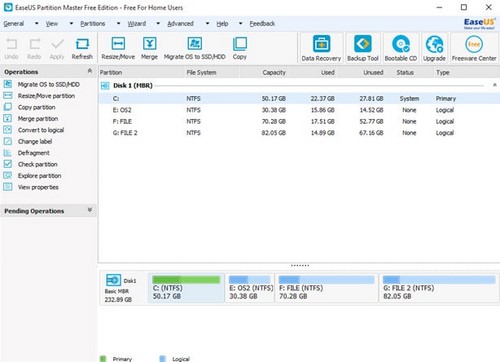Collapse the Operations panel
Screen dimensions: 500x362
90,71
